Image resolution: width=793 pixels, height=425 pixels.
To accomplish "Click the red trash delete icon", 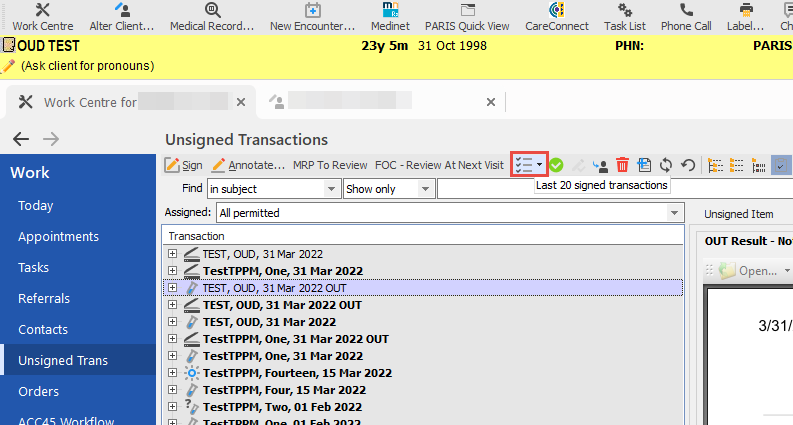I will 622,165.
